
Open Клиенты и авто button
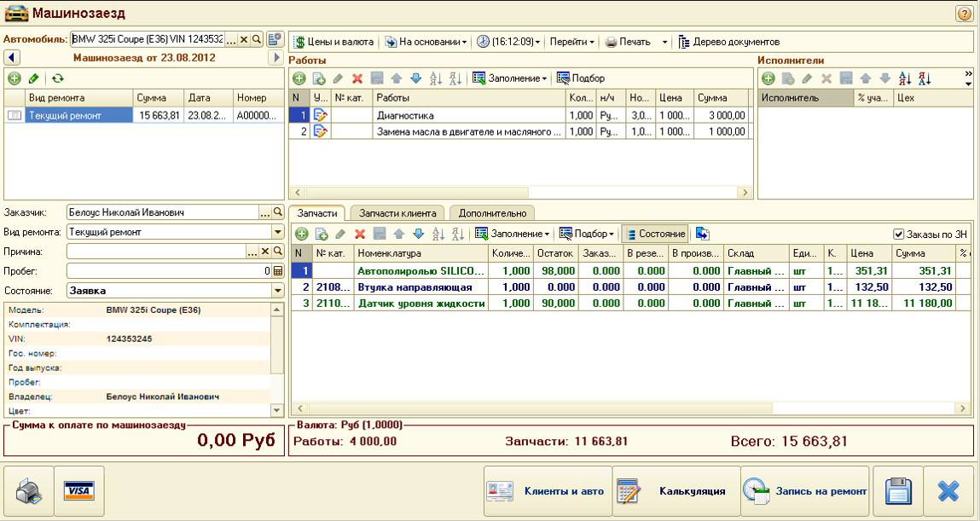tap(548, 491)
